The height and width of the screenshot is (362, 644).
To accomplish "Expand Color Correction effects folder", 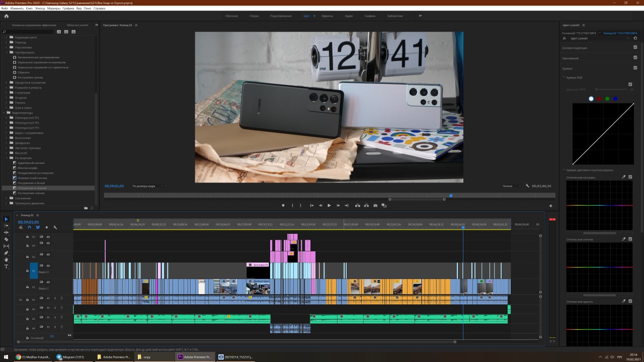I will (7, 37).
